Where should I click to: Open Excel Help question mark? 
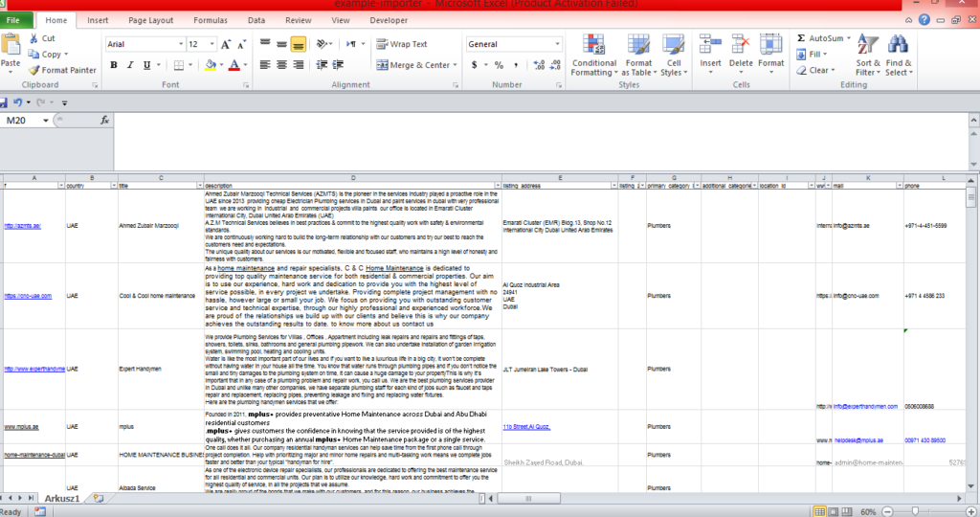click(924, 20)
